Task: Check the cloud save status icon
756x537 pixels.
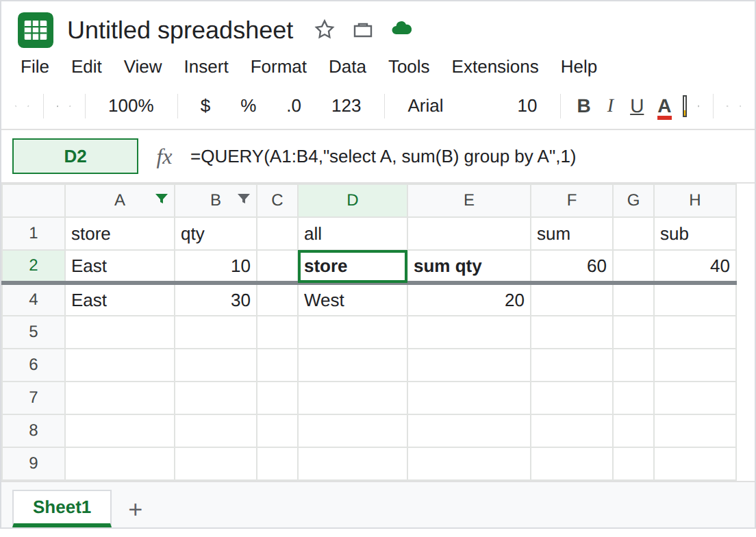Action: pos(401,29)
